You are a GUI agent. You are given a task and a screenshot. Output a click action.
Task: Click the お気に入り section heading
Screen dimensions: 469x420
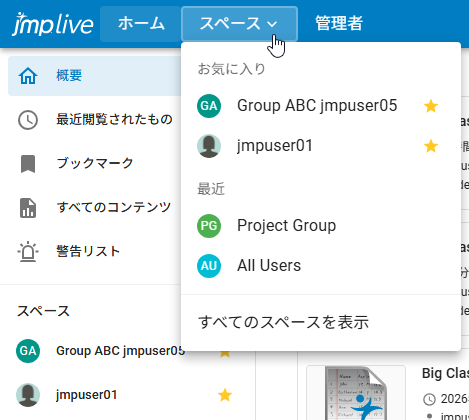click(x=232, y=69)
